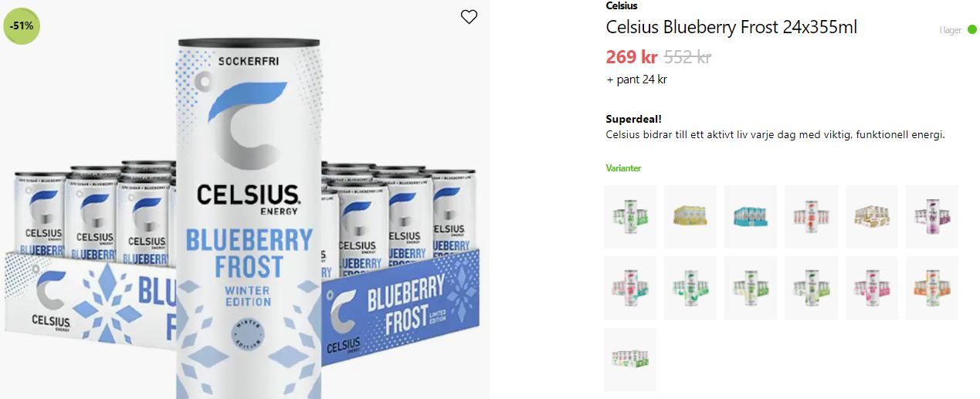
Task: Add product to favorites with heart icon
Action: click(x=469, y=17)
